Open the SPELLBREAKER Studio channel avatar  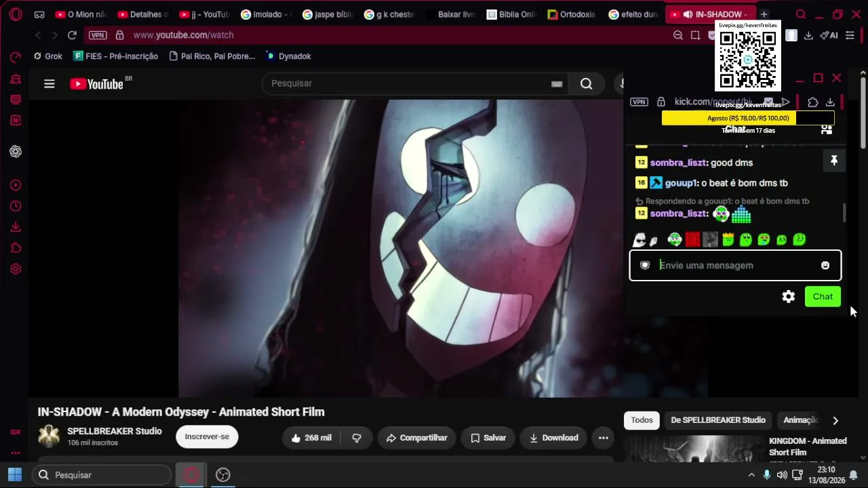(49, 436)
